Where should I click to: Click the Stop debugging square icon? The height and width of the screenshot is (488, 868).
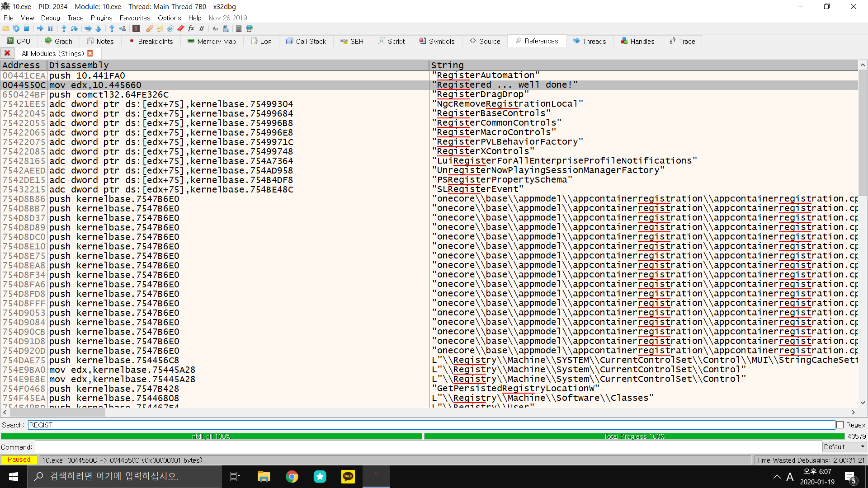point(27,28)
